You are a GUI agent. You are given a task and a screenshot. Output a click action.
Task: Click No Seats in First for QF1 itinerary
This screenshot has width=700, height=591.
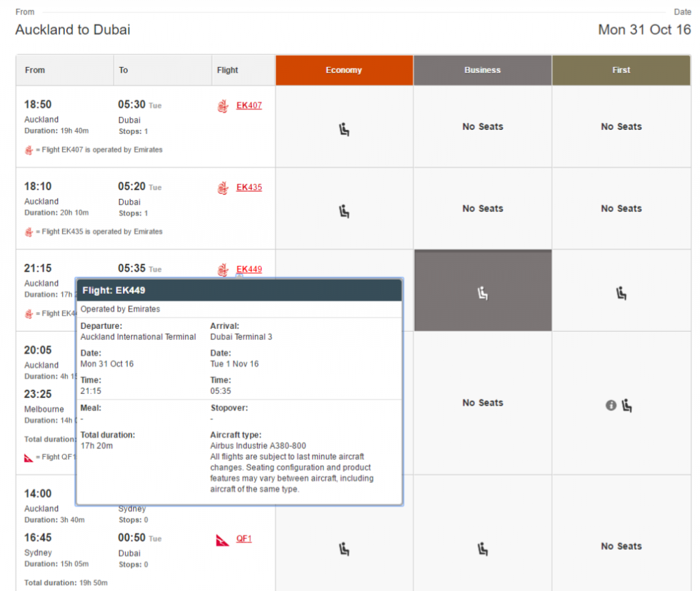[621, 547]
